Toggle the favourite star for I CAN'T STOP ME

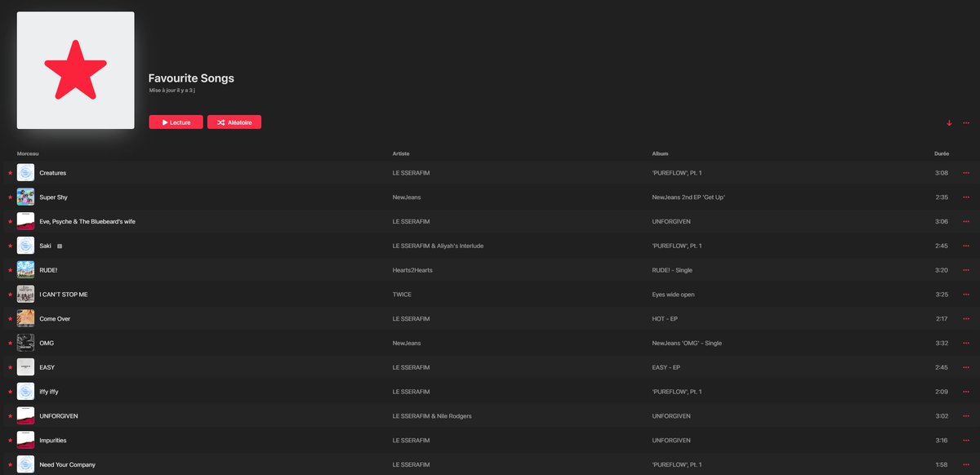pos(11,295)
